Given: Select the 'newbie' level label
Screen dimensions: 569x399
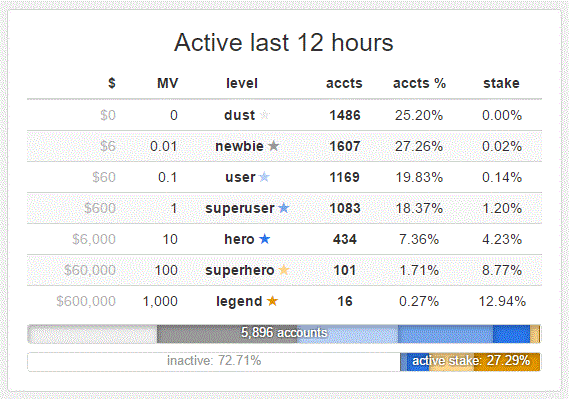Looking at the screenshot, I should coord(240,146).
